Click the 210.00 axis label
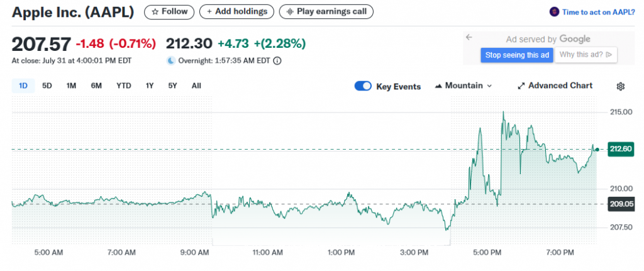 click(x=620, y=189)
